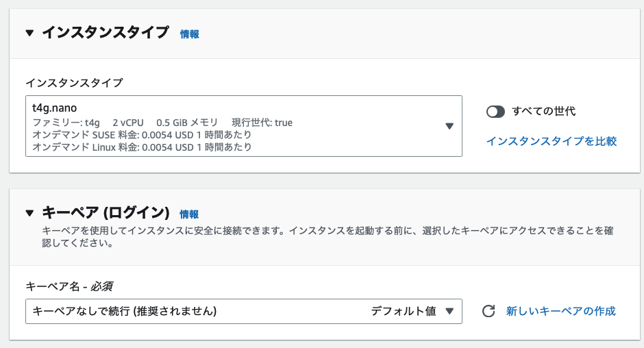The width and height of the screenshot is (644, 348).
Task: Click the instance type dropdown arrow
Action: pos(449,126)
